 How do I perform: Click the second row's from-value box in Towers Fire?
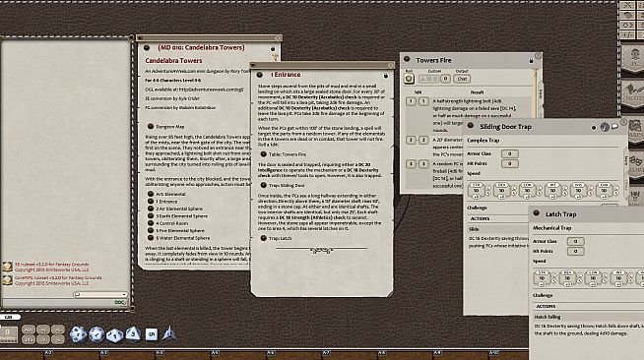coord(411,140)
